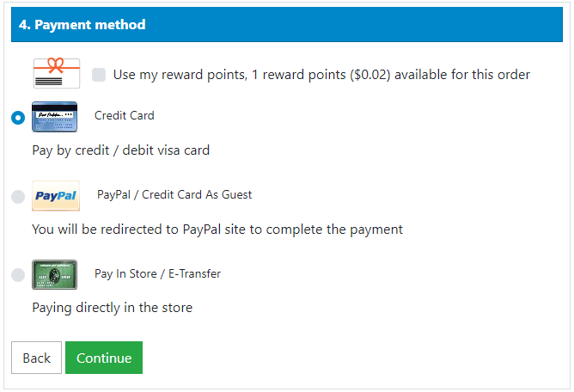Go back with the Back button
Viewport: 574px width, 392px height.
(x=36, y=358)
